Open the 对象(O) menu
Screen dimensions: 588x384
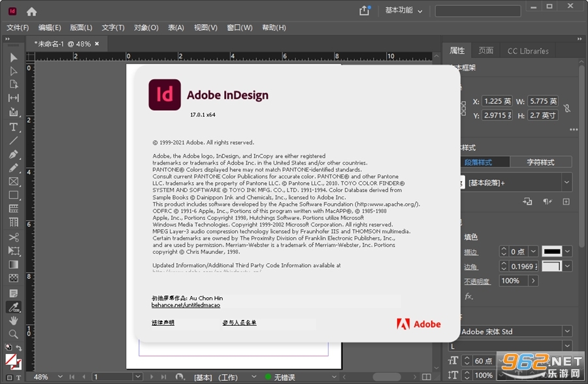[146, 27]
